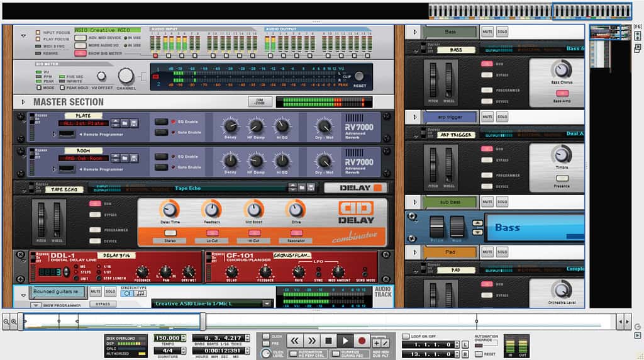Zoom out the sequencer overview

click(6, 322)
